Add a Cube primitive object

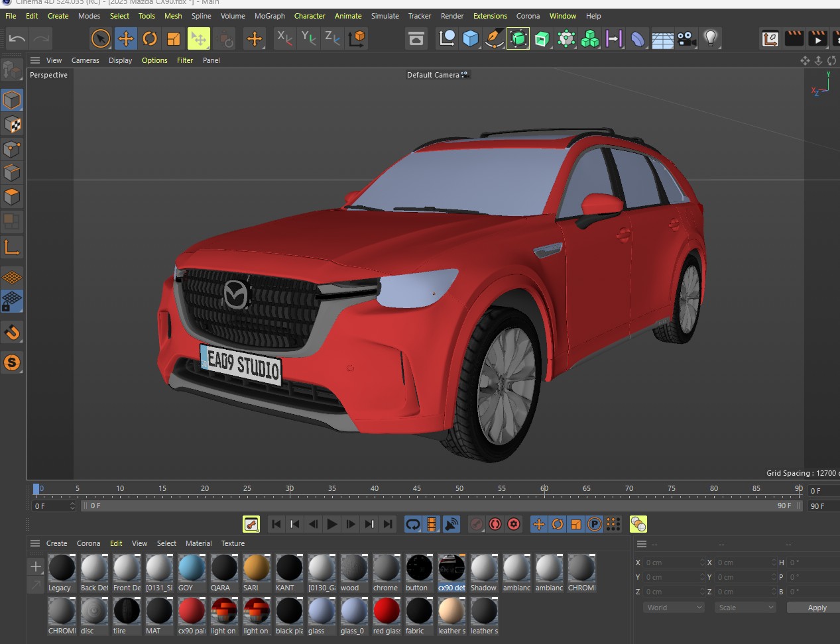[470, 38]
